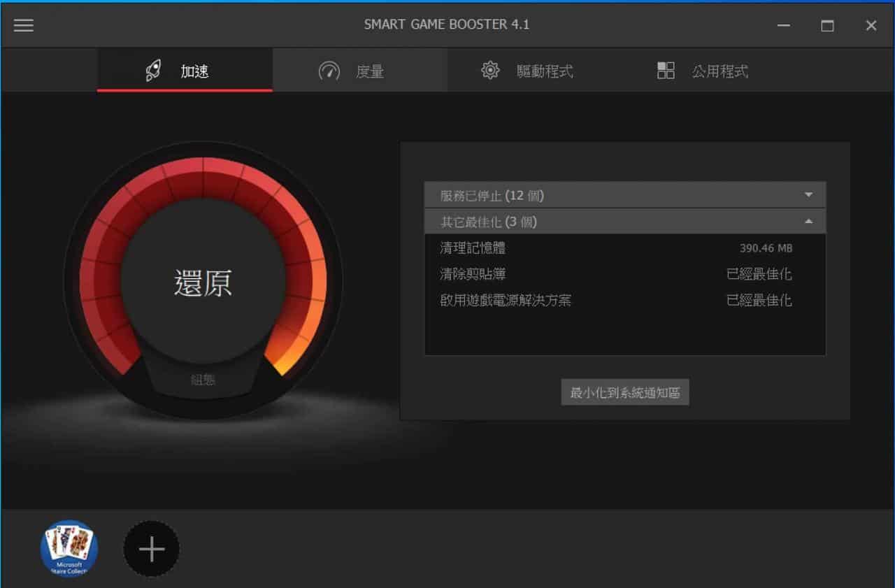Add a new game with plus button
The image size is (895, 588).
[x=152, y=549]
